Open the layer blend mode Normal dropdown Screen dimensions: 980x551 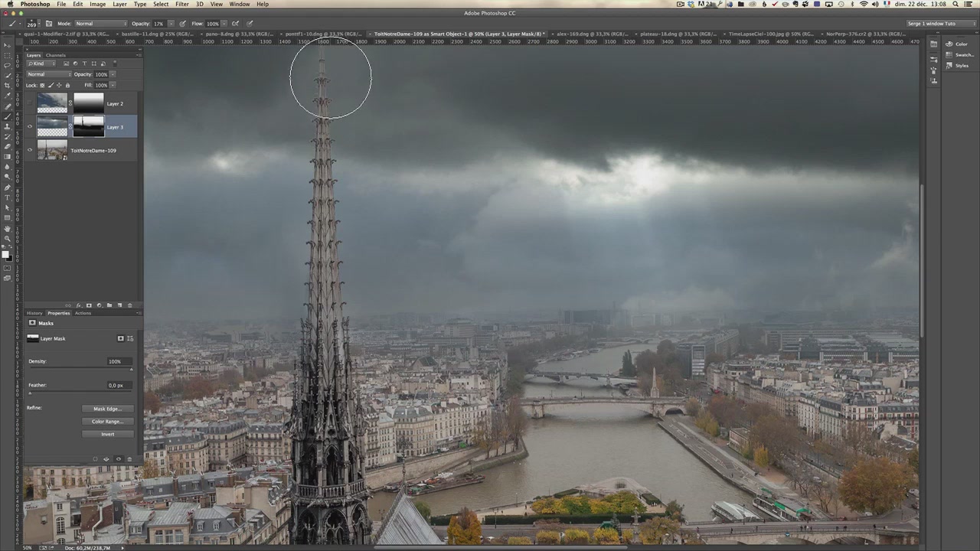pos(48,74)
